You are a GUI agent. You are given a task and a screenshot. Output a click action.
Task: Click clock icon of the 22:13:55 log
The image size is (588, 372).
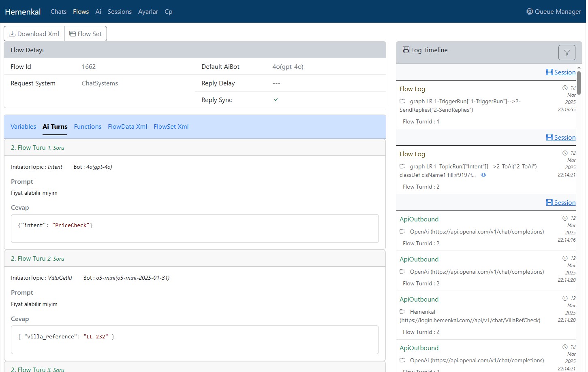[565, 88]
